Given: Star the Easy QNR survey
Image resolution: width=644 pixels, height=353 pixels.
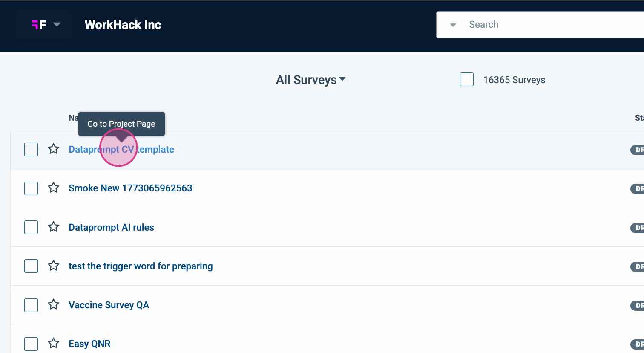Looking at the screenshot, I should [x=53, y=344].
